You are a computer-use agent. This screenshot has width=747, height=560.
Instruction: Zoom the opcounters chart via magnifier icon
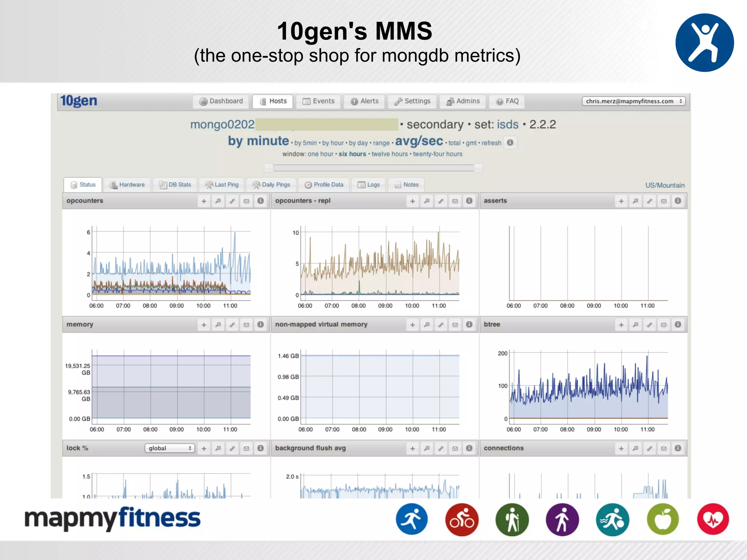tap(218, 201)
